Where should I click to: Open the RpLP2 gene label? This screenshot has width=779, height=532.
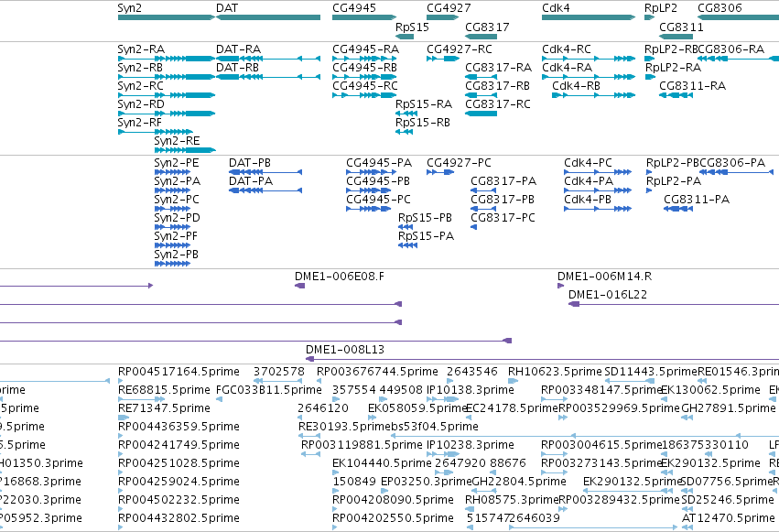pos(660,8)
